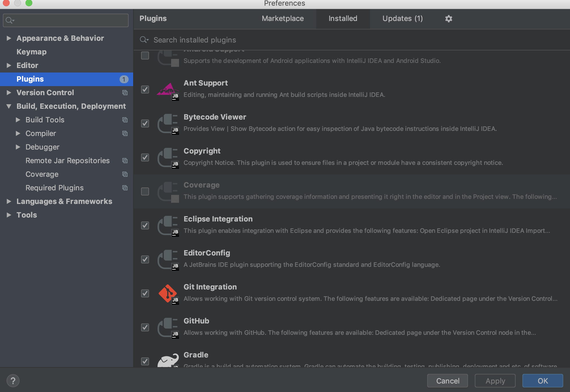Click the Git Integration plugin icon
Screen dimensions: 570x392
click(168, 293)
